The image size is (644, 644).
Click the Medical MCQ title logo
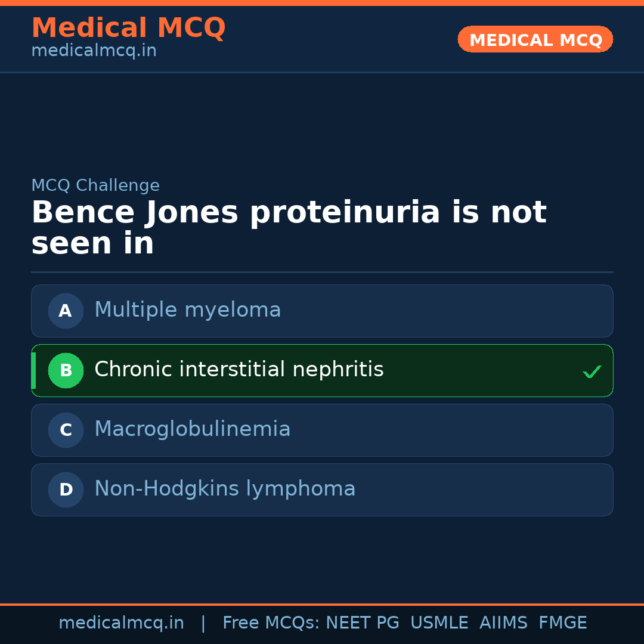[128, 27]
